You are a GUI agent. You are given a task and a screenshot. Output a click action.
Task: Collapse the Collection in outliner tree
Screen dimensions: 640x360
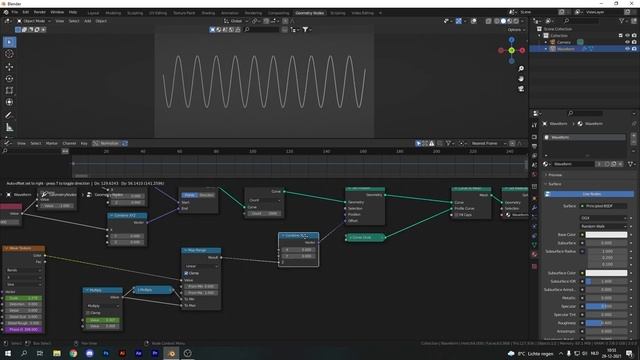[540, 36]
